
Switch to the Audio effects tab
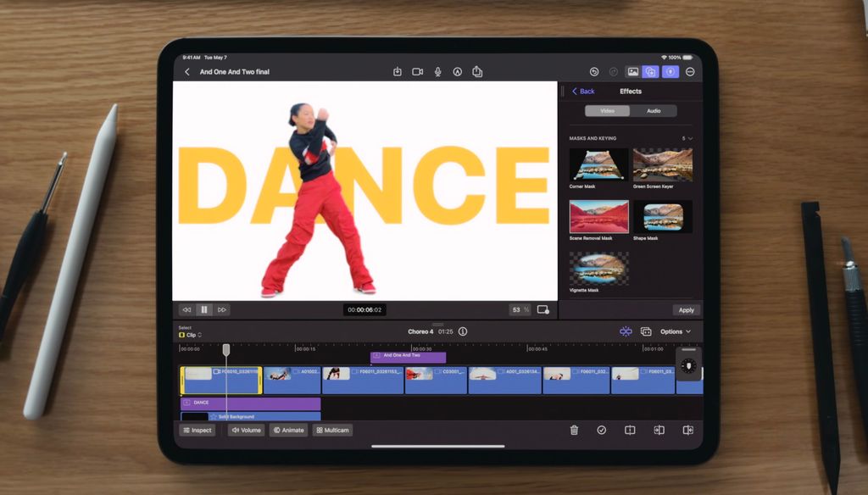[654, 111]
